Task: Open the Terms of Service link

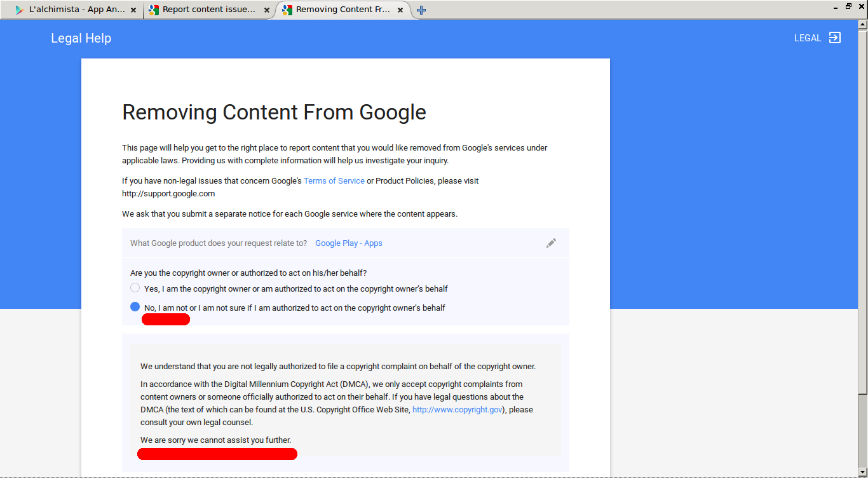Action: [334, 181]
